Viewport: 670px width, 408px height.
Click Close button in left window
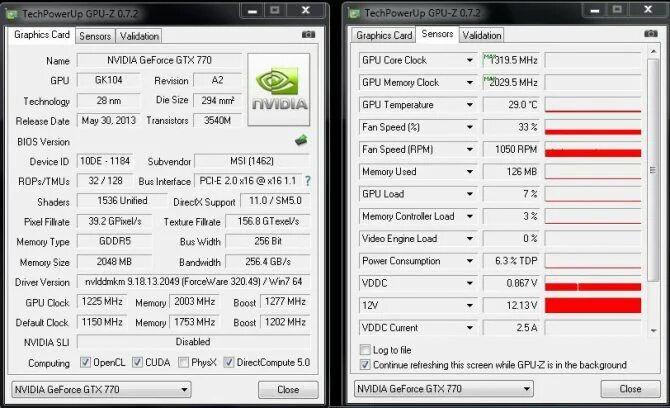288,390
